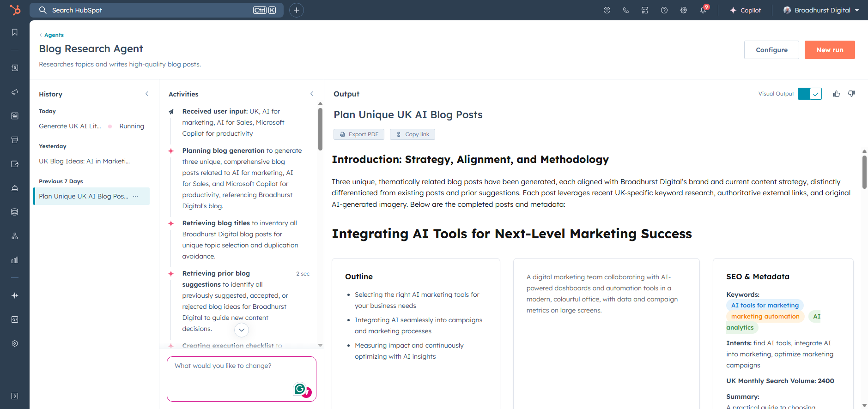The image size is (868, 409).
Task: Give thumbs up on the output
Action: (x=837, y=94)
